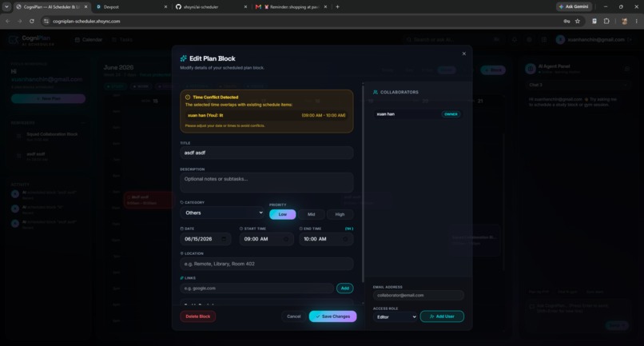The width and height of the screenshot is (644, 346).
Task: Click the Category tag icon
Action: (x=182, y=202)
